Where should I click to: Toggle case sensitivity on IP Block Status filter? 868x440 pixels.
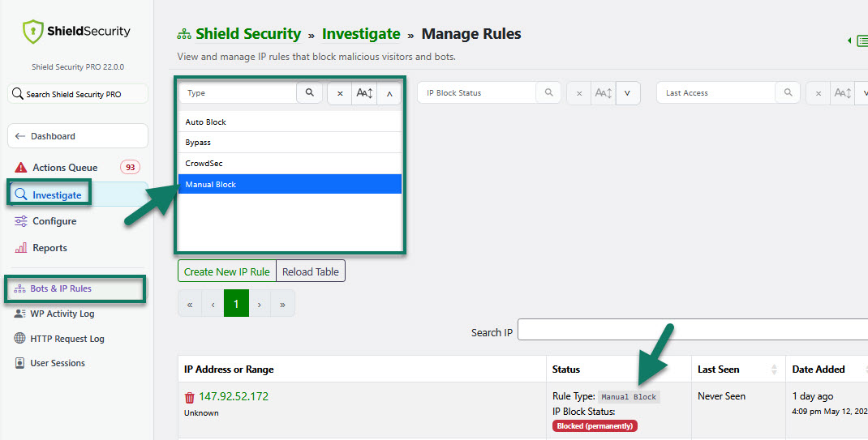604,93
